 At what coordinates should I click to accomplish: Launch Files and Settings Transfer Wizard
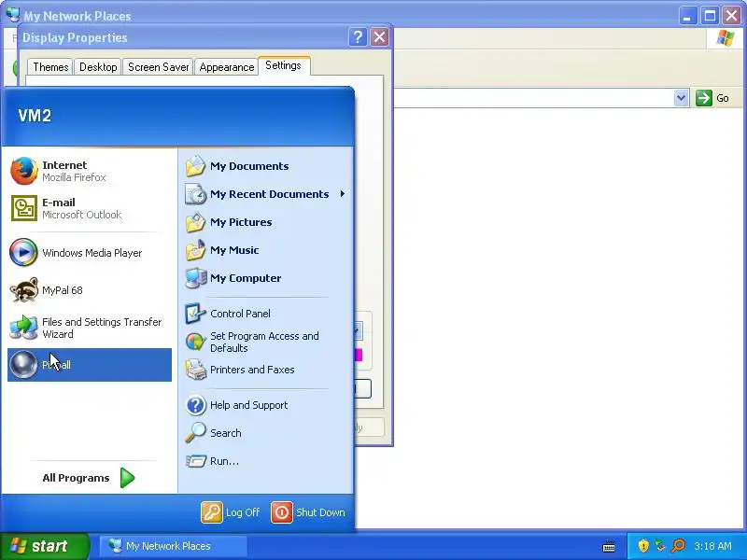point(90,328)
